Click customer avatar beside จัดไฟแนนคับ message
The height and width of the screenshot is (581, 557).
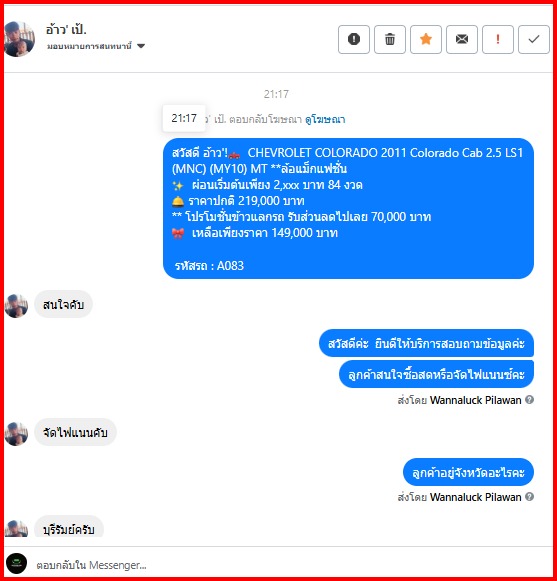click(x=16, y=434)
